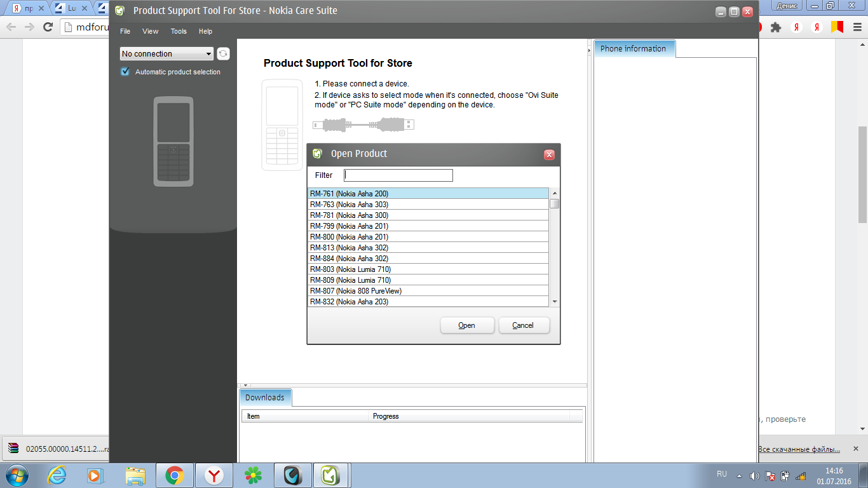Click the Filter text field
The height and width of the screenshot is (488, 868).
coord(398,175)
